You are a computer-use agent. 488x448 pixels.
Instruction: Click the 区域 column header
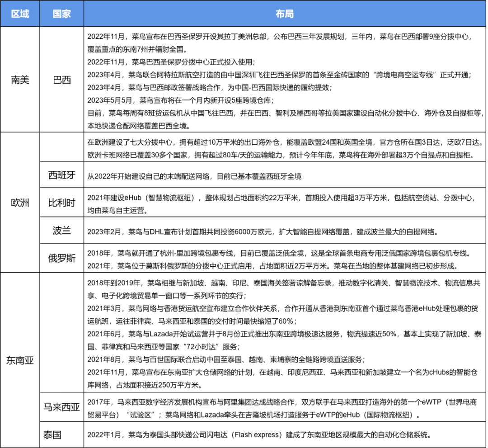click(x=20, y=14)
